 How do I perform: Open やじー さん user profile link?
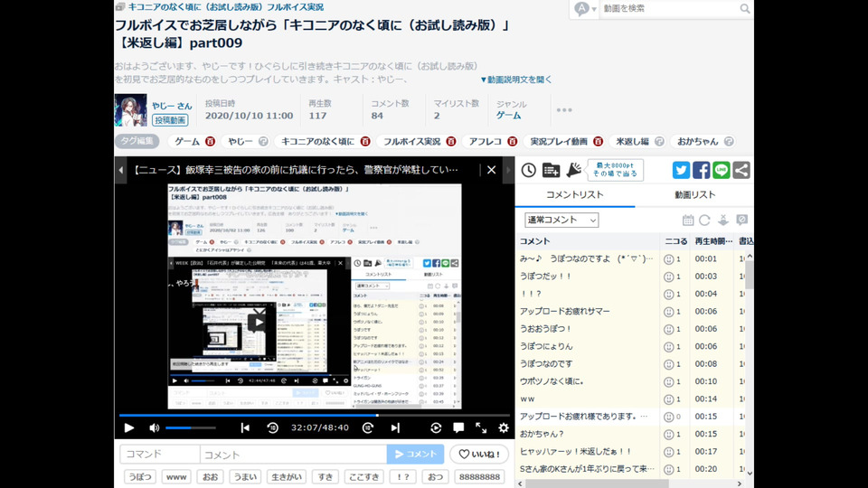(172, 106)
